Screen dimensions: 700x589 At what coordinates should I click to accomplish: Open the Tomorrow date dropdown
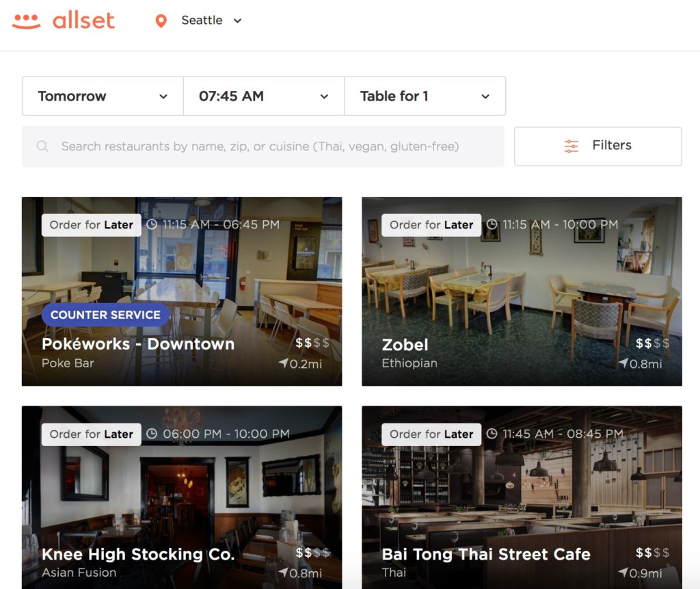[x=103, y=96]
